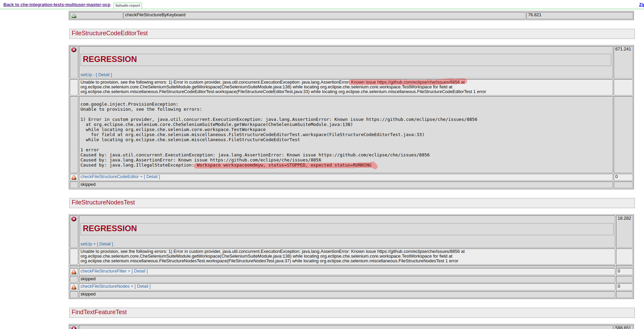Click 'skipped' text under checkFileStructureFilter
Viewport: 644px width, 329px height.
[88, 279]
